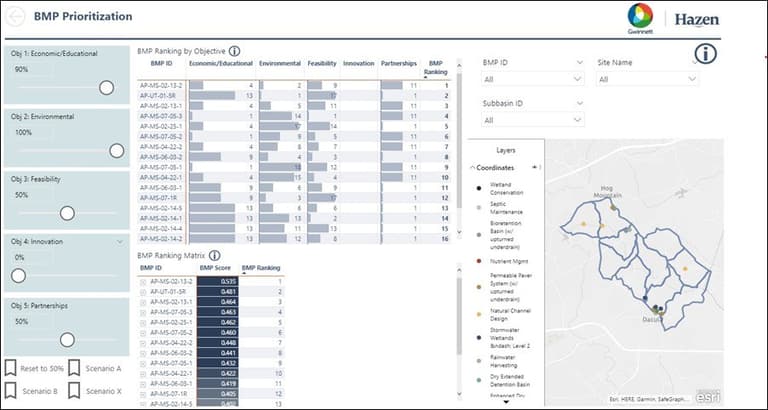Apply the Reset to 50% bookmark
768x410 pixels.
[x=11, y=368]
